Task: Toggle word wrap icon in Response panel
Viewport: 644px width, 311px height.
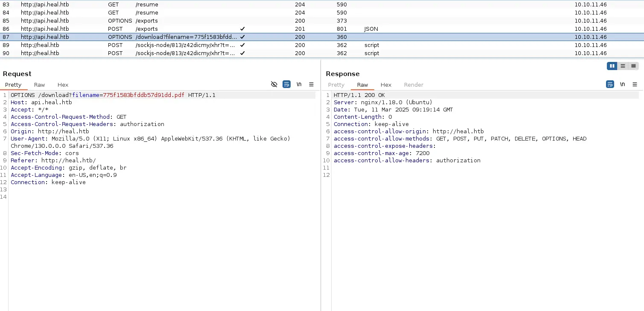Action: click(x=610, y=85)
